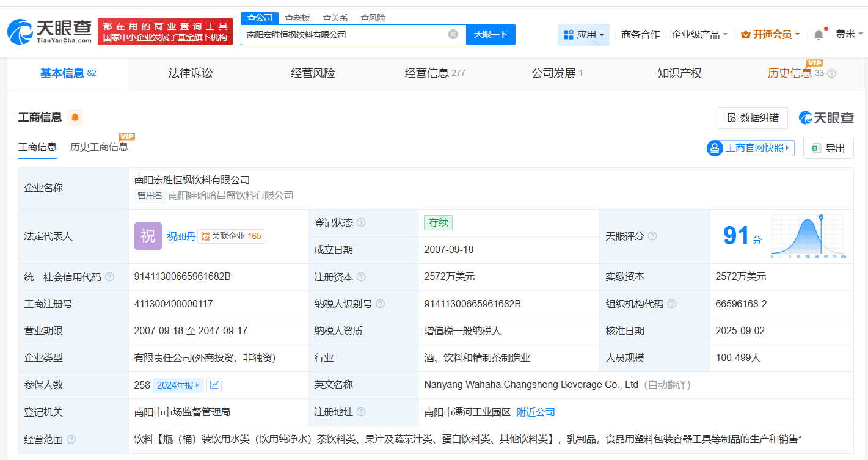Viewport: 868px width, 460px height.
Task: Click the bell icon next to 工商信息
Action: click(x=75, y=117)
